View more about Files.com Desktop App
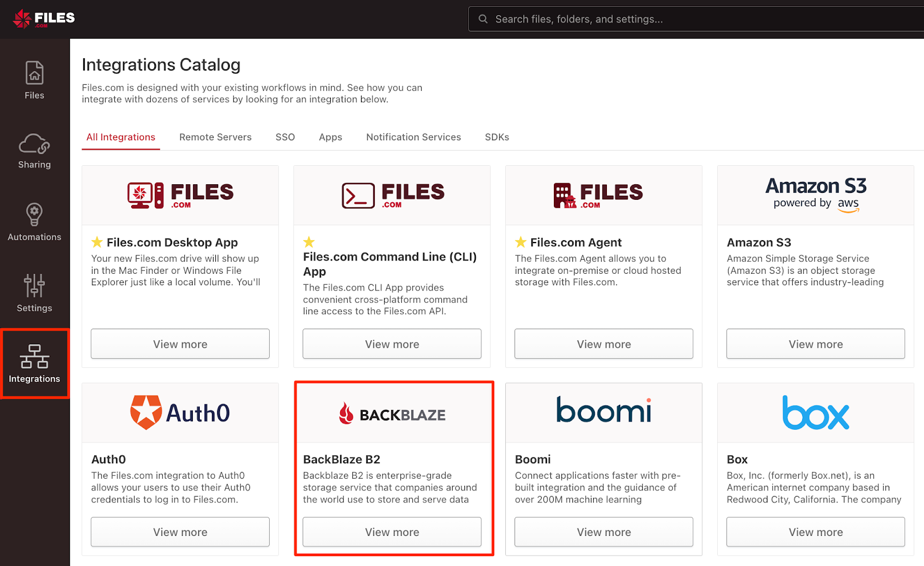The image size is (924, 566). click(x=180, y=344)
